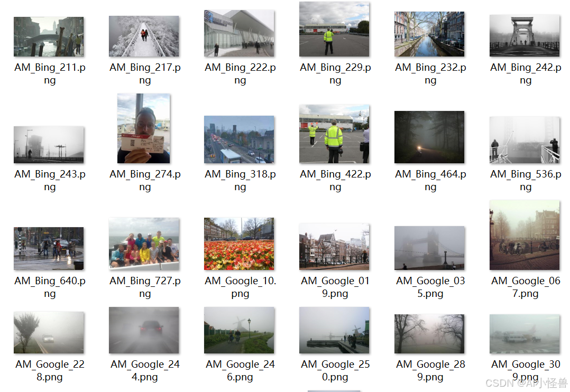
Task: Select the AM_Bing_242.png drawbridge thumbnail
Action: tap(525, 35)
